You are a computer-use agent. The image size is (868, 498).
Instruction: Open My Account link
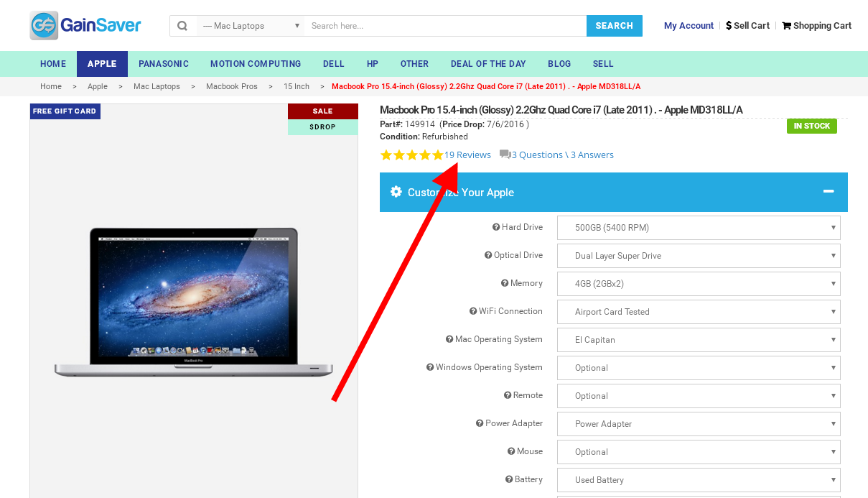click(689, 26)
